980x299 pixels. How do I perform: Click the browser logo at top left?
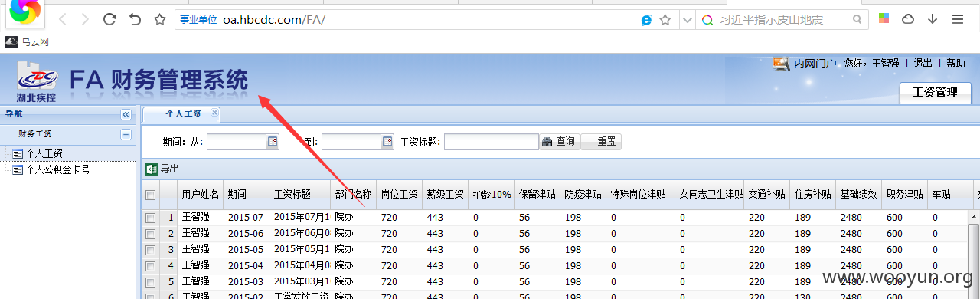tap(25, 12)
